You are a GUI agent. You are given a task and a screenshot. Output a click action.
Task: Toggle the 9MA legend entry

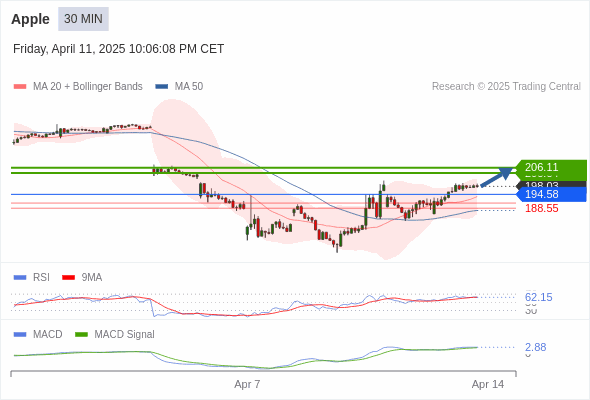[82, 277]
